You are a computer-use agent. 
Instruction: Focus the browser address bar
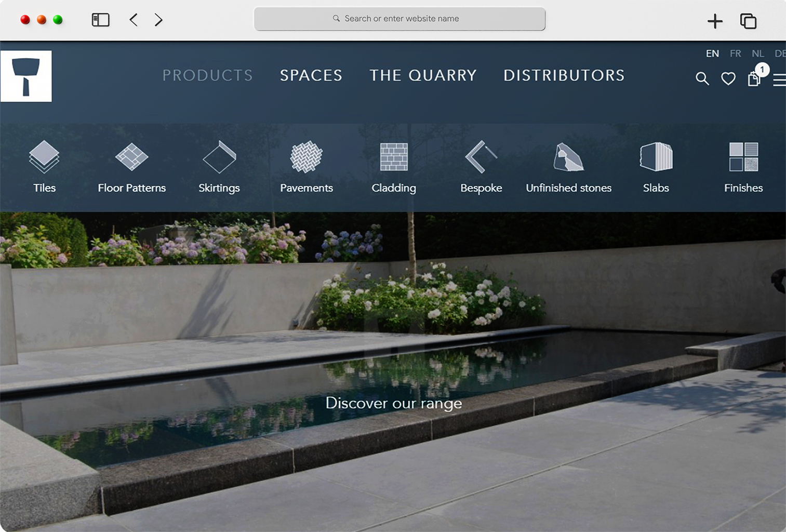click(x=399, y=19)
